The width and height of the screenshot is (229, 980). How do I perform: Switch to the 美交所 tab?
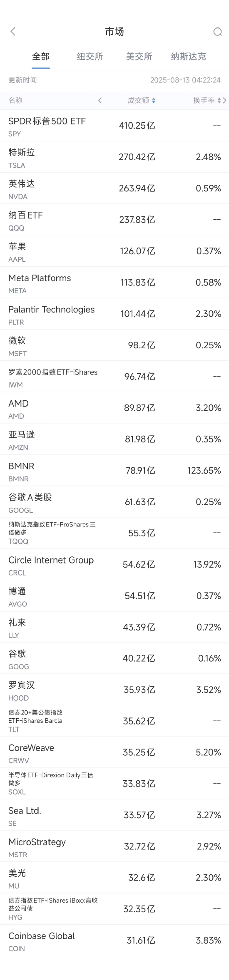[x=139, y=57]
